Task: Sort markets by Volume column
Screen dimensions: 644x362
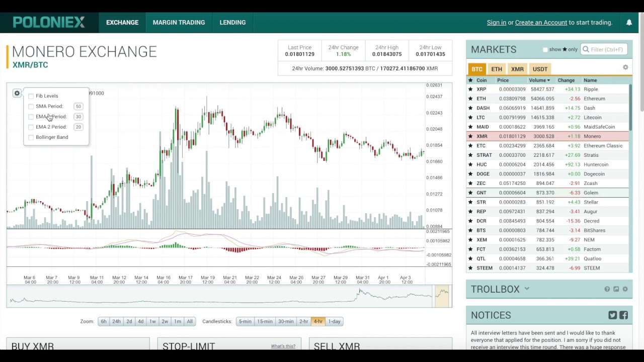Action: 539,80
